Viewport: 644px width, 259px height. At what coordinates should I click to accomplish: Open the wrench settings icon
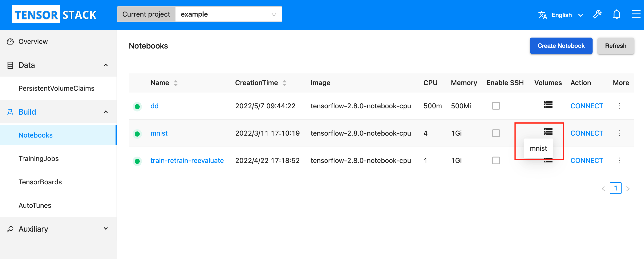[x=597, y=14]
